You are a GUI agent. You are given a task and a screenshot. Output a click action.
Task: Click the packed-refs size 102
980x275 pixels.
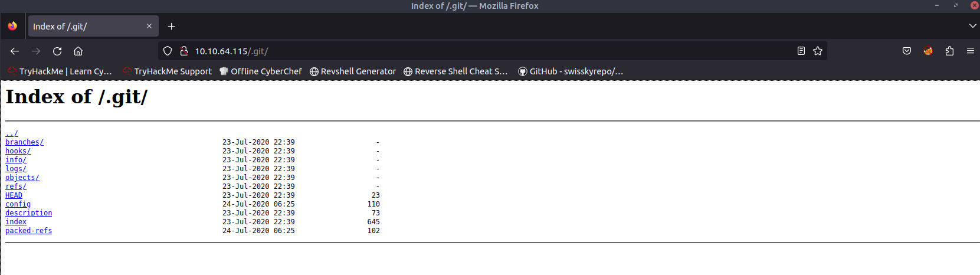click(373, 231)
